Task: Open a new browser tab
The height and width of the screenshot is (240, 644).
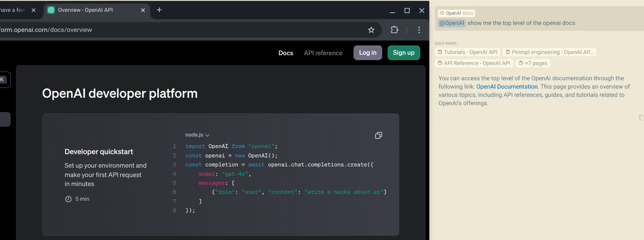Action: (x=159, y=10)
